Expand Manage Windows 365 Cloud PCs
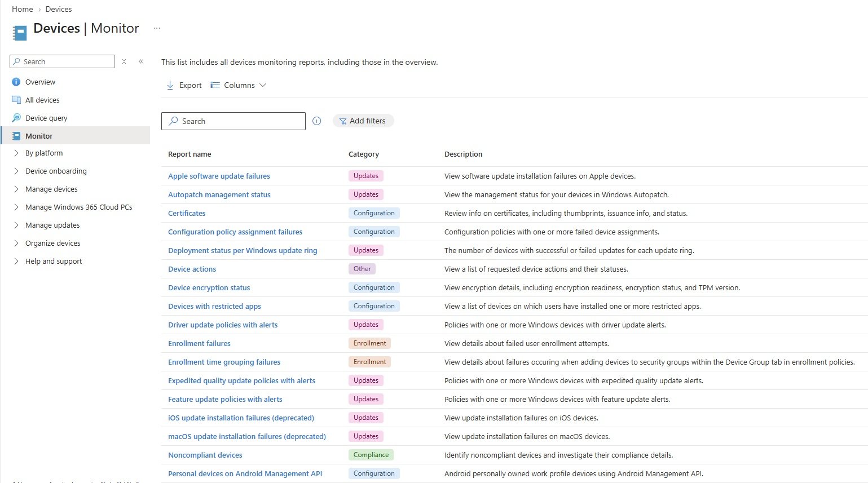 (16, 207)
